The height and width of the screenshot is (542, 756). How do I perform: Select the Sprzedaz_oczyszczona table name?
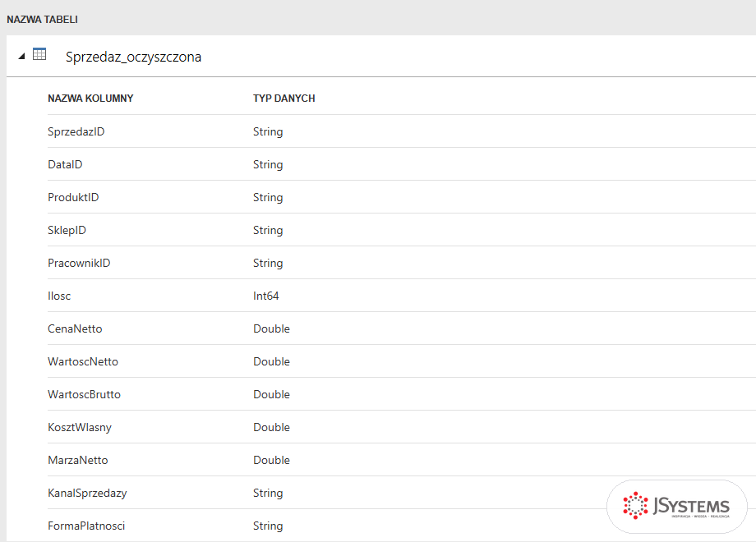click(x=134, y=57)
